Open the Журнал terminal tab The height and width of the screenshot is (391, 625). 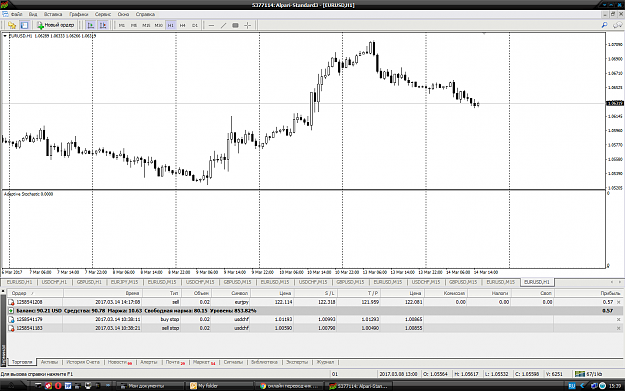(x=325, y=362)
